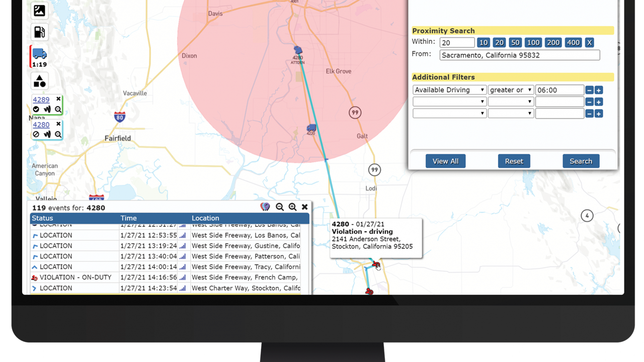Open the 'greater or' comparison dropdown

click(511, 90)
